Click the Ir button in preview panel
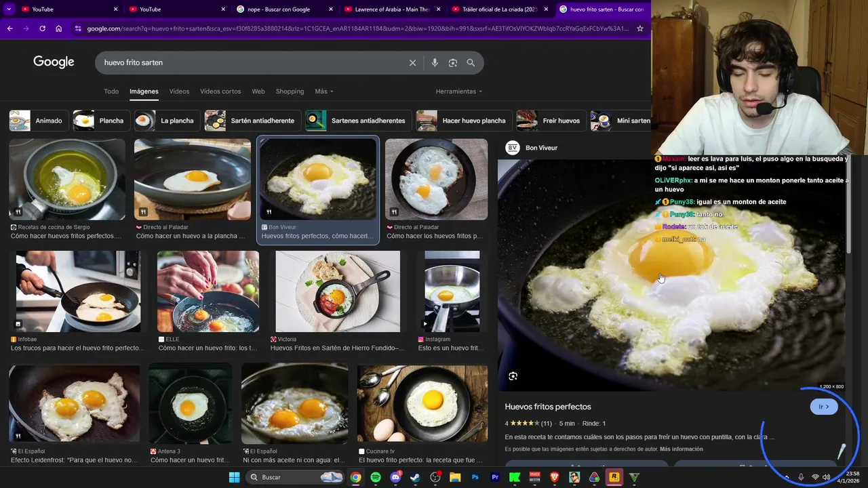The width and height of the screenshot is (868, 488). point(824,407)
